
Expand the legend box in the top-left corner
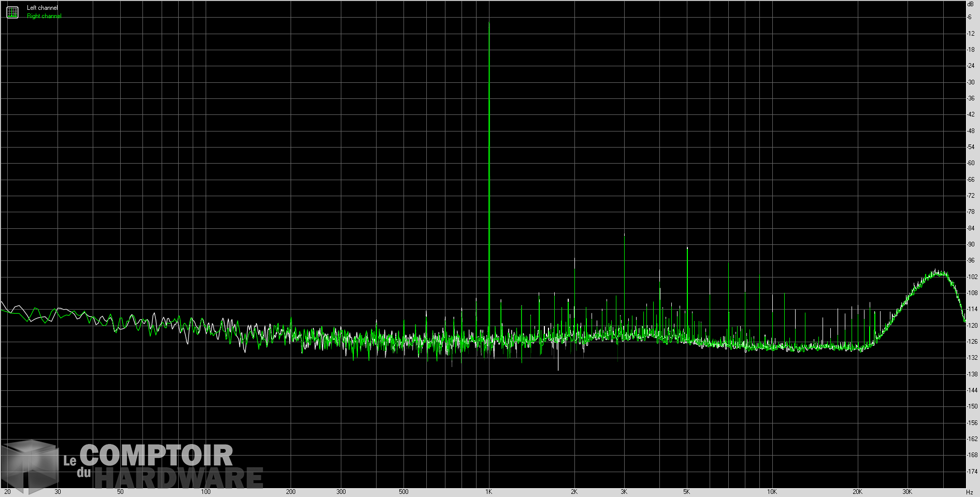[11, 11]
